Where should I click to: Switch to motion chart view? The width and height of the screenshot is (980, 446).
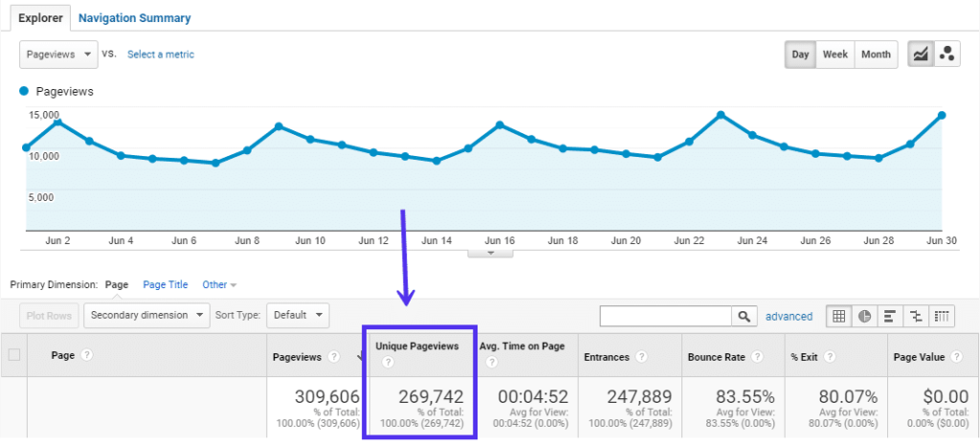[x=947, y=55]
